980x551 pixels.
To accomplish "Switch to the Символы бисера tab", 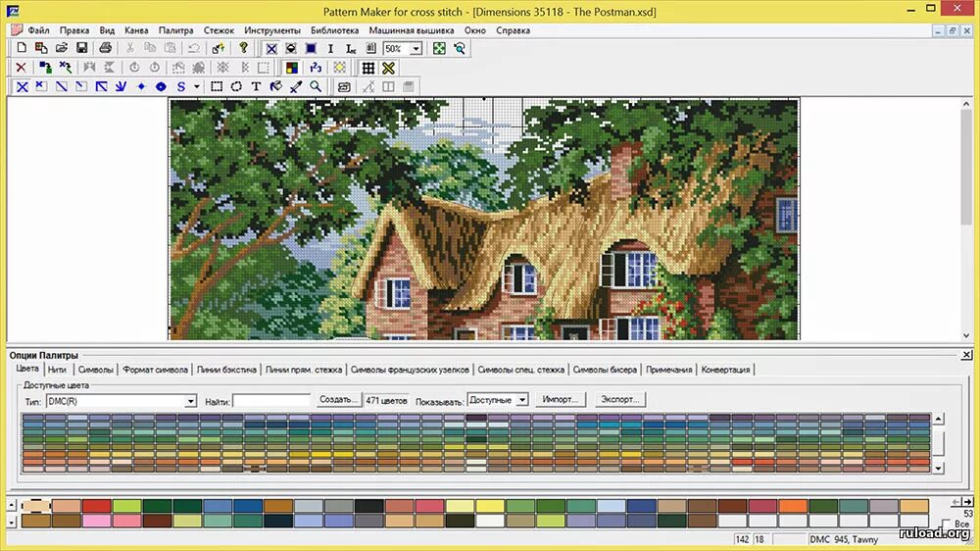I will (605, 370).
